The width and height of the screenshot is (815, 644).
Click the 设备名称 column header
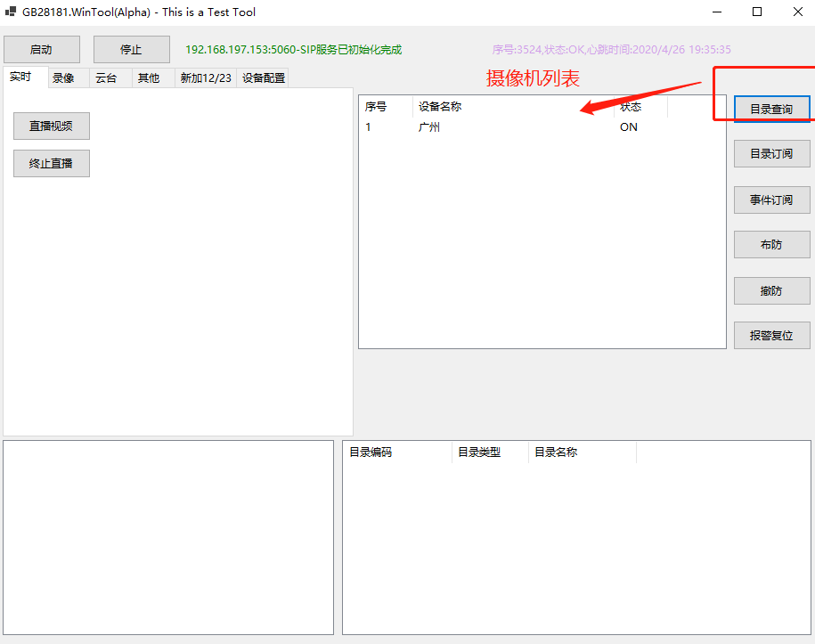tap(513, 107)
